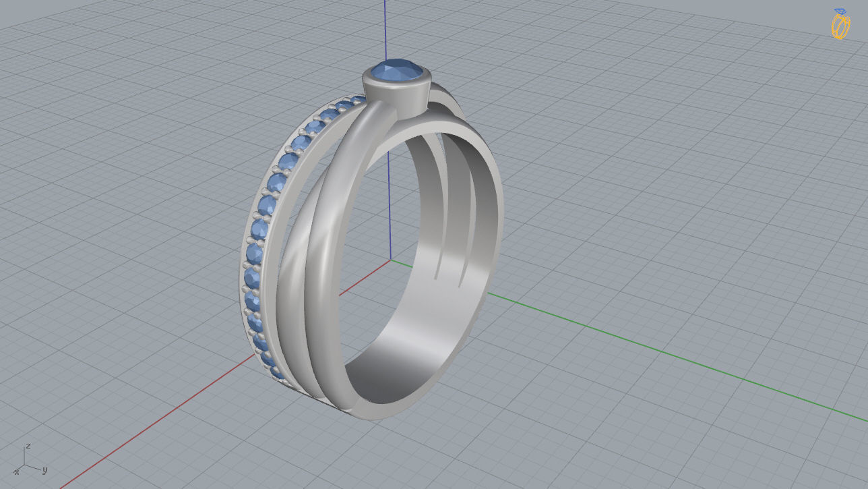
Task: Pick the inner shank surface of the ring
Action: pos(431,317)
